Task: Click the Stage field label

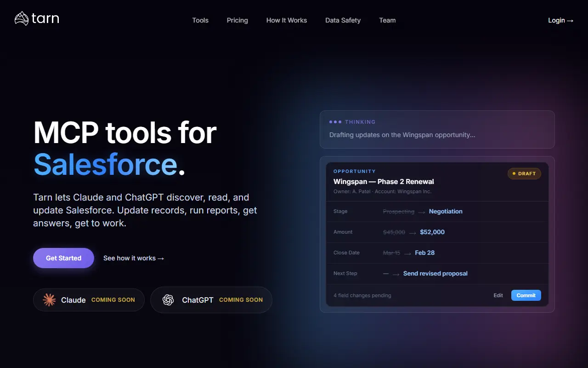Action: click(x=340, y=212)
